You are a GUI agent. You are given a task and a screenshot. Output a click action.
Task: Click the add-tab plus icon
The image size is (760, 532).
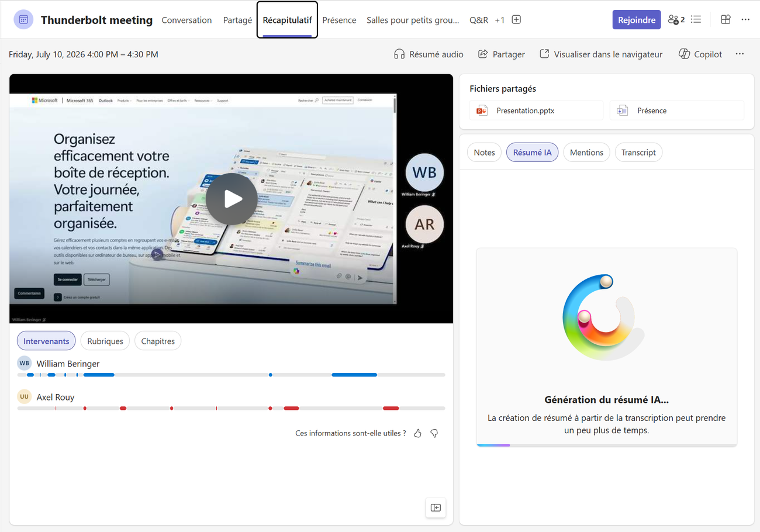[x=516, y=19]
